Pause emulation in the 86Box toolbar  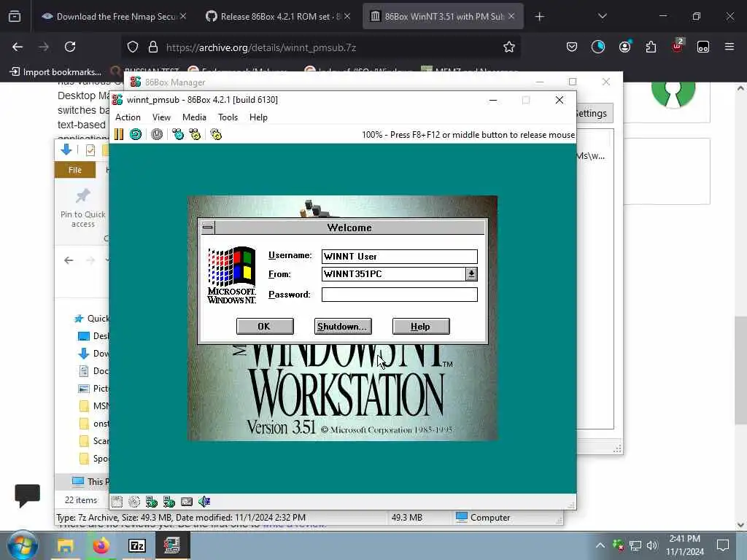click(119, 134)
